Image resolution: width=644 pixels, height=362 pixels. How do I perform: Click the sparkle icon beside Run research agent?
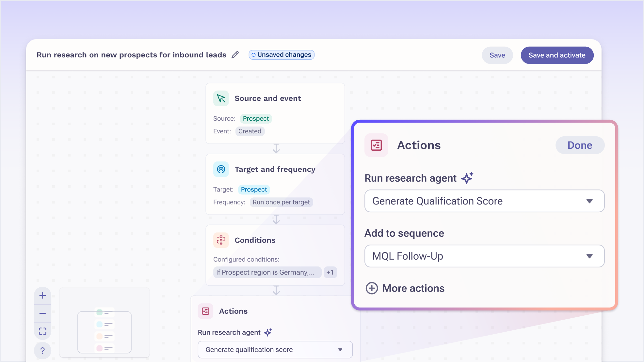coord(467,178)
